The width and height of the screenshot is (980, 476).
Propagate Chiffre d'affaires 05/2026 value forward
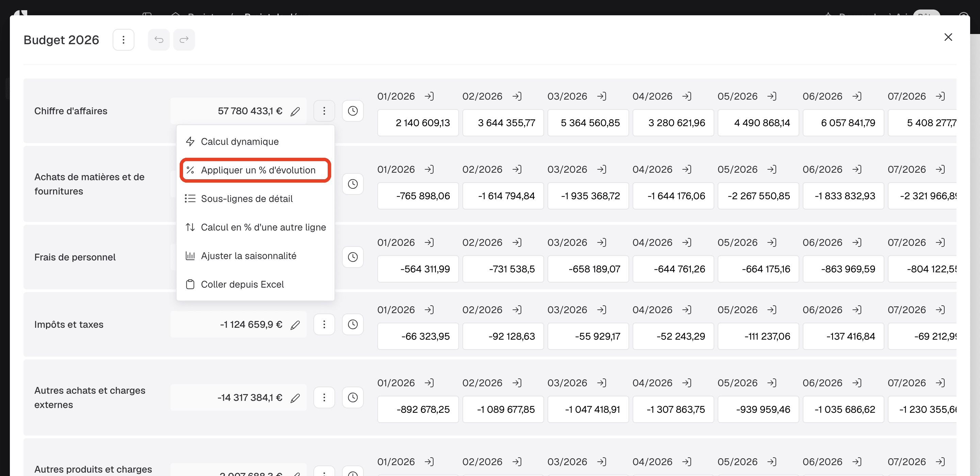tap(772, 96)
